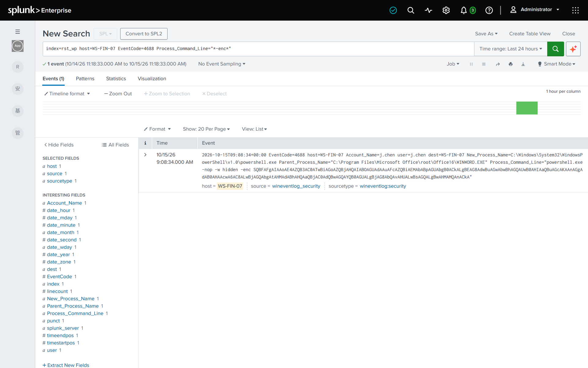Switch to the Visualization tab
The height and width of the screenshot is (368, 588).
coord(152,79)
